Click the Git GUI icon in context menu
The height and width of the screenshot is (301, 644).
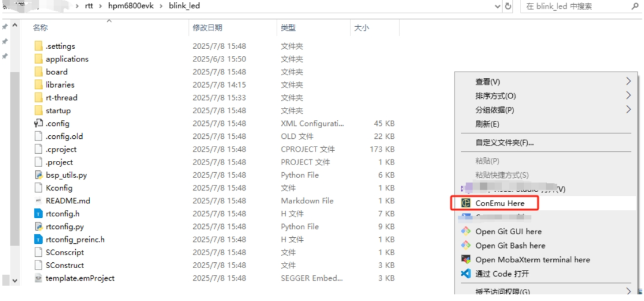(x=465, y=231)
